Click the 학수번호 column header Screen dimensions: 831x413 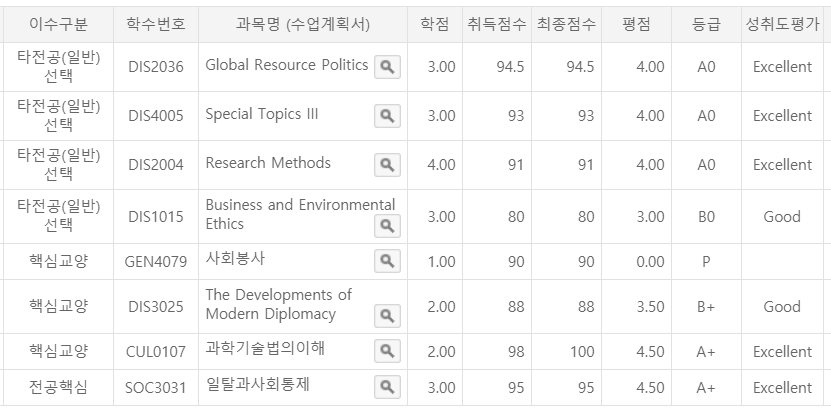tap(156, 24)
